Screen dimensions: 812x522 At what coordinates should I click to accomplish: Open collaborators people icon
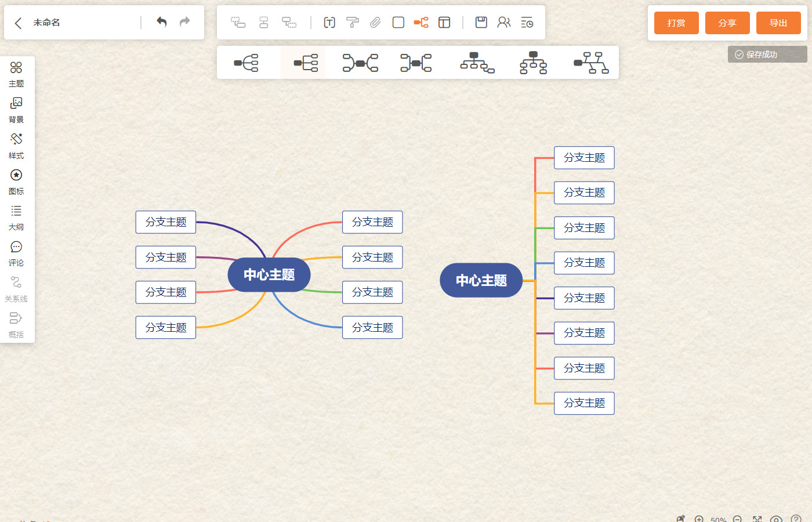pyautogui.click(x=504, y=23)
